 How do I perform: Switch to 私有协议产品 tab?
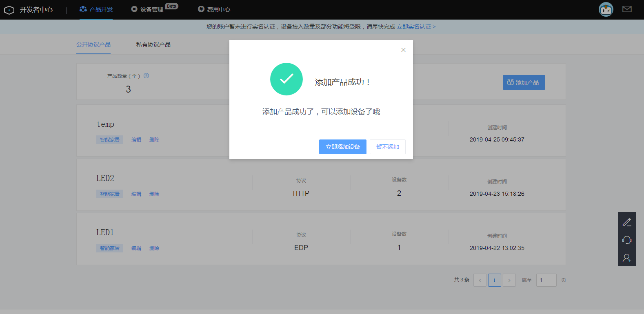pos(153,44)
